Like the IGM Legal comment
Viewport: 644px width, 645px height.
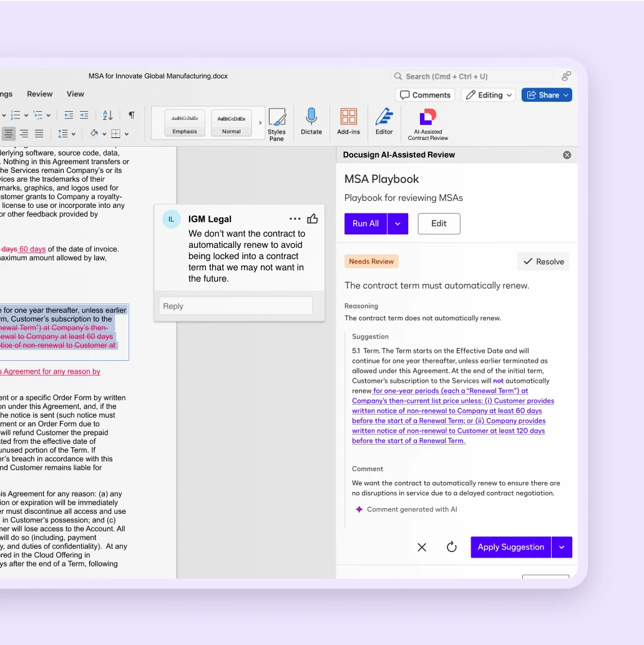(313, 219)
